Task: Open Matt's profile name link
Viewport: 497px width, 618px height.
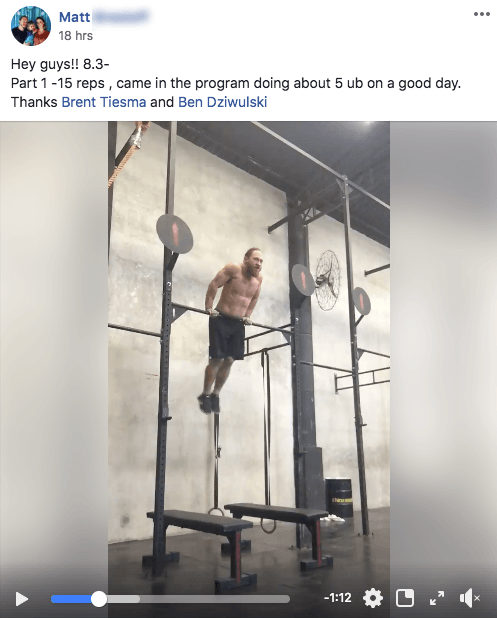Action: [74, 17]
